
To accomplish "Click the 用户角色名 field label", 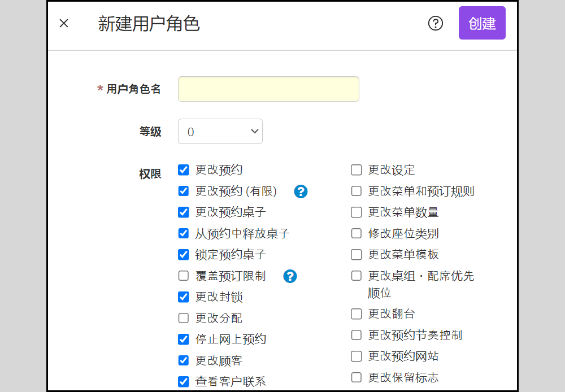I will 133,89.
